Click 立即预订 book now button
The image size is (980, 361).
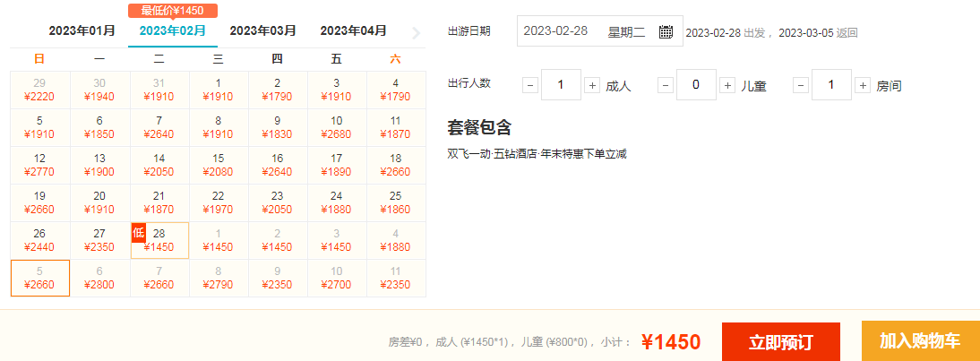780,342
